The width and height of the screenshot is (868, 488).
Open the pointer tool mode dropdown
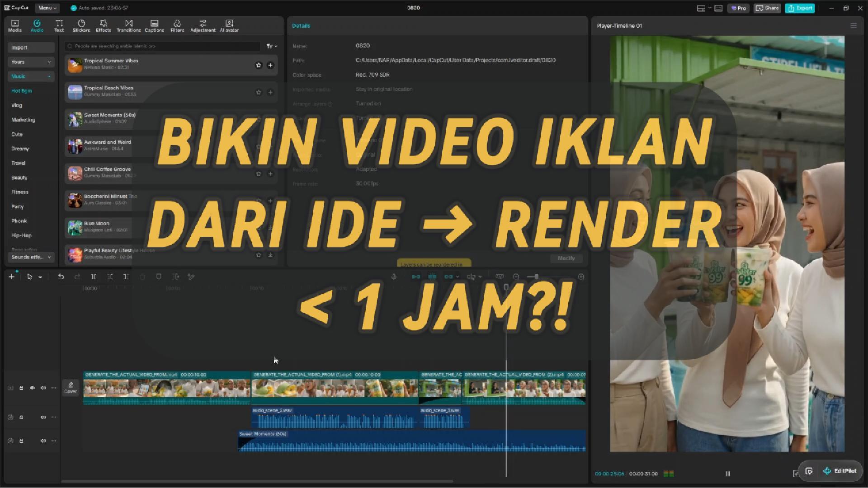40,277
